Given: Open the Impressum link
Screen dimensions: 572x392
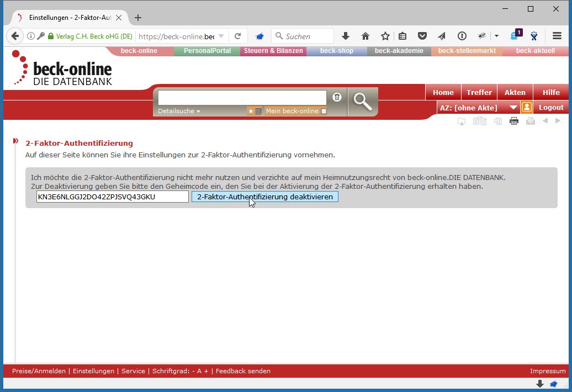Looking at the screenshot, I should tap(548, 371).
